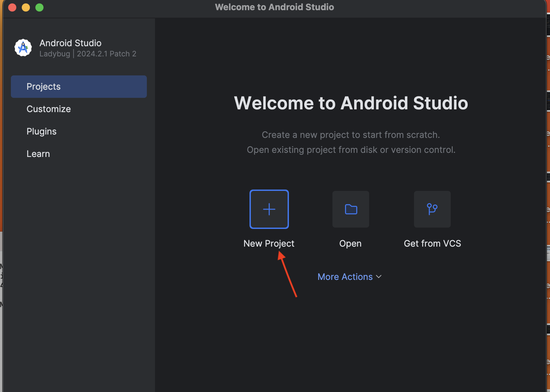The height and width of the screenshot is (392, 550).
Task: Click the Android Studio name text
Action: (70, 43)
